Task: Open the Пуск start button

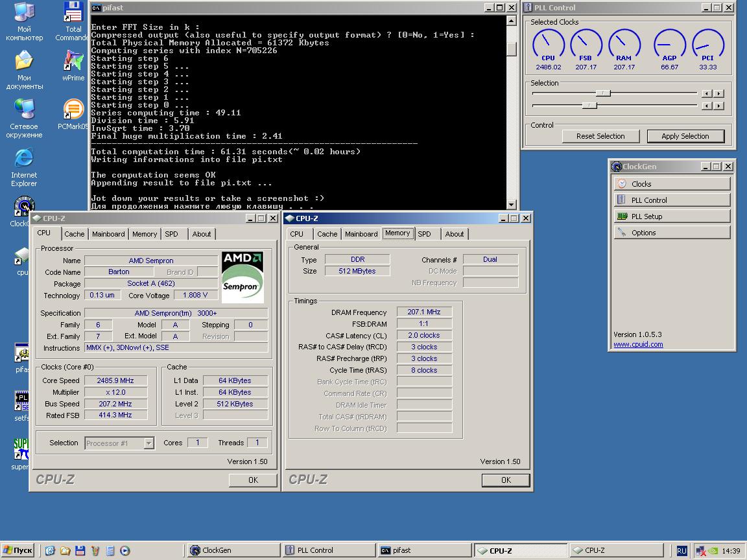Action: click(x=18, y=550)
